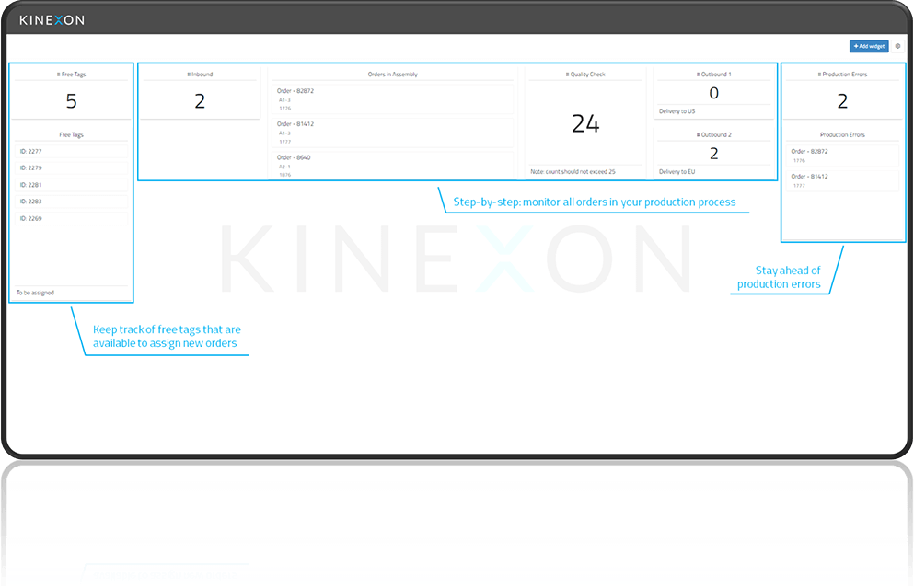Click the Add widget button

(867, 45)
